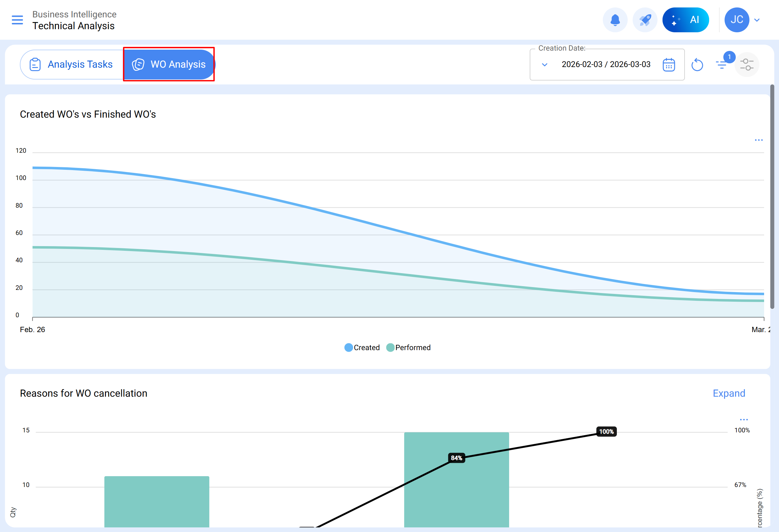Screen dimensions: 779x532
Task: Click the reset refresh arrow icon
Action: click(x=697, y=65)
